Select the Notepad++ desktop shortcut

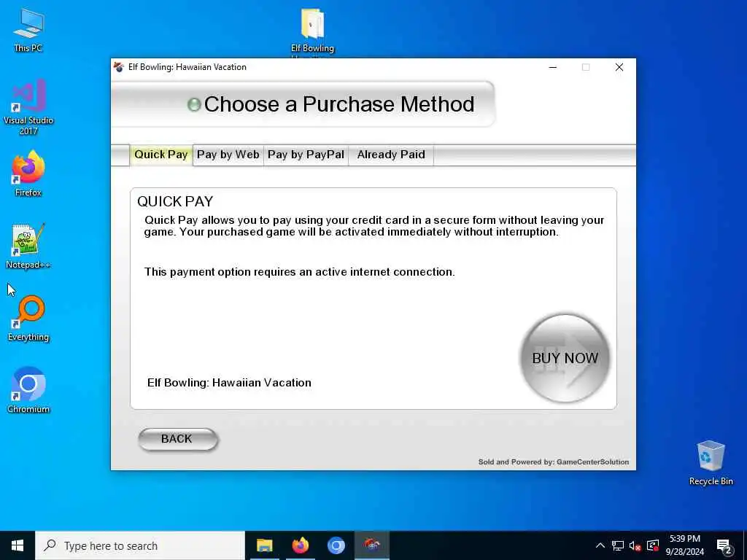pyautogui.click(x=28, y=246)
